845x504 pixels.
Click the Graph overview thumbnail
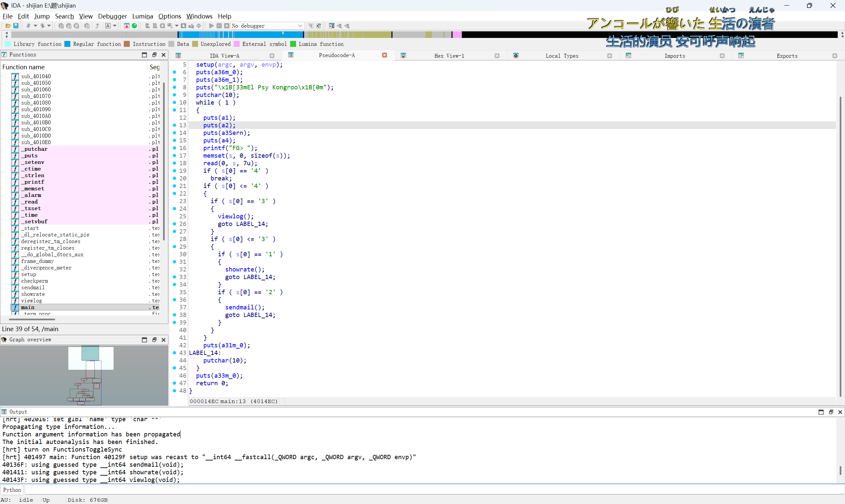(84, 375)
